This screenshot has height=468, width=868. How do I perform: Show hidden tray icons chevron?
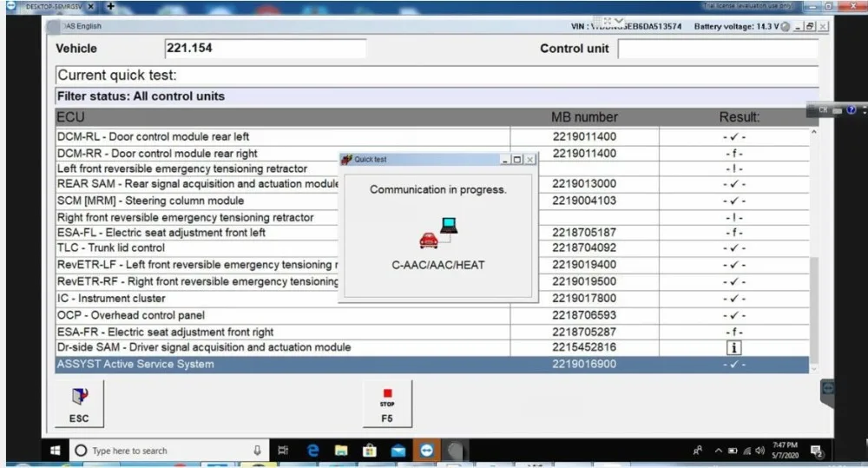pyautogui.click(x=718, y=451)
